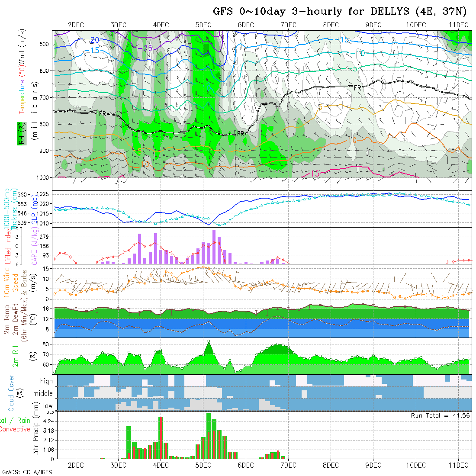Screen dimensions: 476x476
Task: Select the 'low' cloud level label
Action: 47,406
